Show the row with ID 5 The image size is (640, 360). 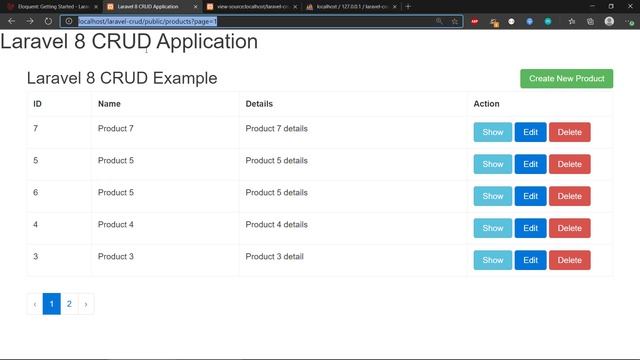coord(493,164)
